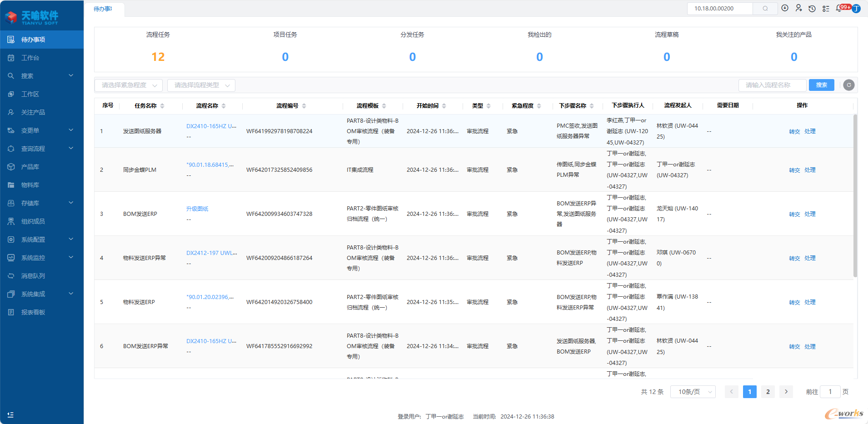Sort by 开始时间 column arrows

click(444, 106)
